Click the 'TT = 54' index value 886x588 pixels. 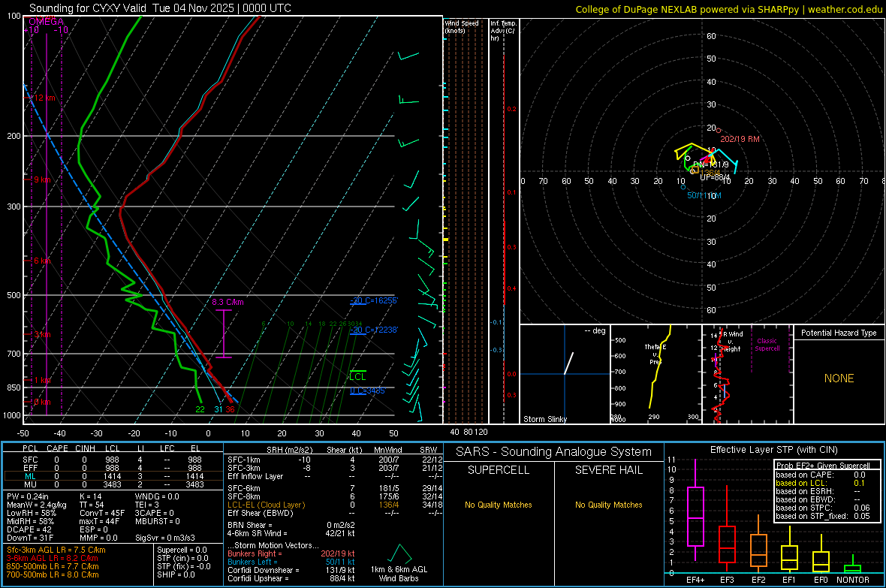tap(91, 505)
